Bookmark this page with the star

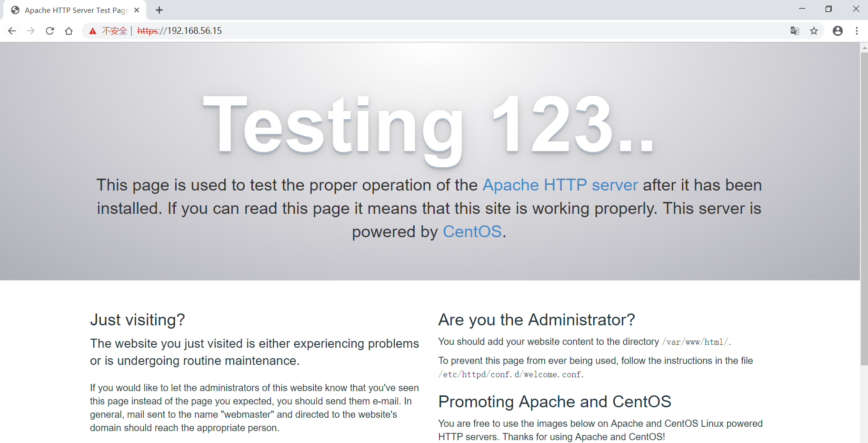(x=814, y=31)
